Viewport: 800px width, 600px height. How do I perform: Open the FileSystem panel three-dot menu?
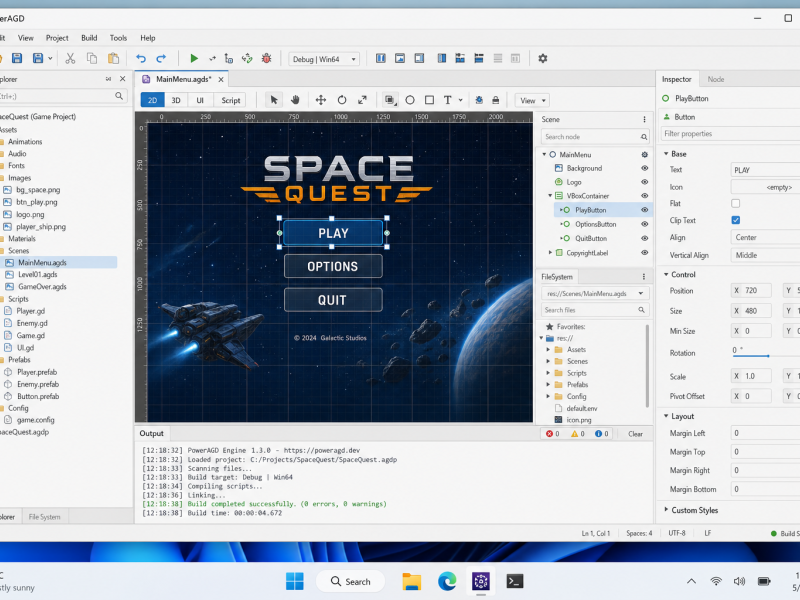(x=644, y=277)
